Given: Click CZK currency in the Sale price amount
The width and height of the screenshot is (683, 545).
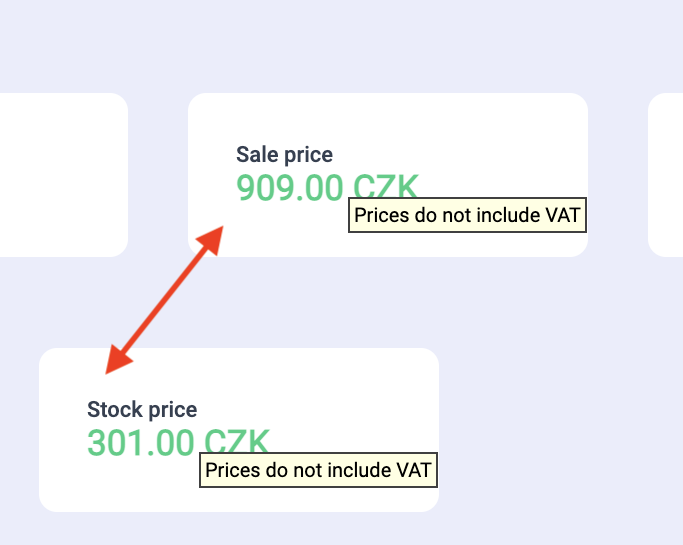Looking at the screenshot, I should [x=383, y=187].
